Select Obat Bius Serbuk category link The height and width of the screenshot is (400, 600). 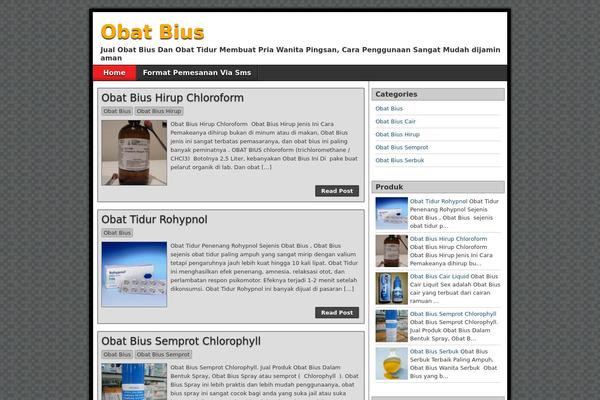coord(399,160)
